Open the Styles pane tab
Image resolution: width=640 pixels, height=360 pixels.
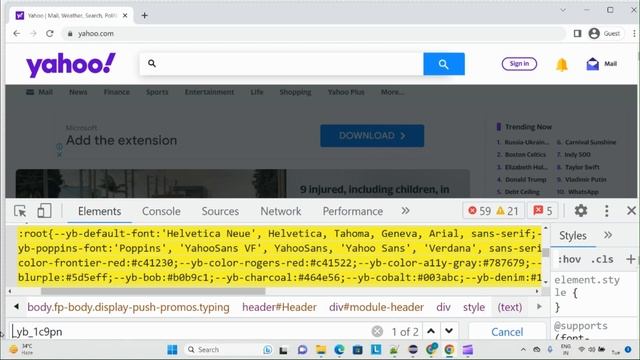click(573, 236)
